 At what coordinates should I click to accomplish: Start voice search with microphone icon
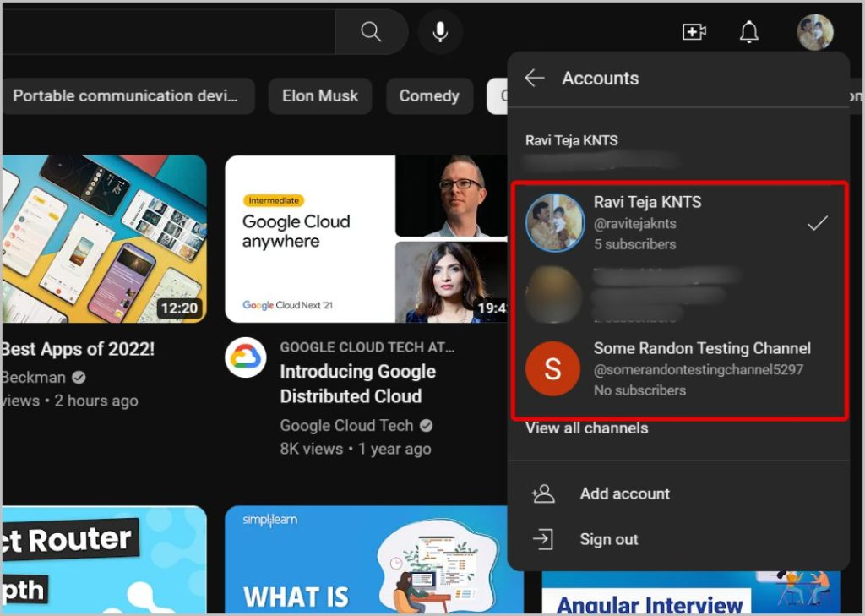[x=439, y=32]
